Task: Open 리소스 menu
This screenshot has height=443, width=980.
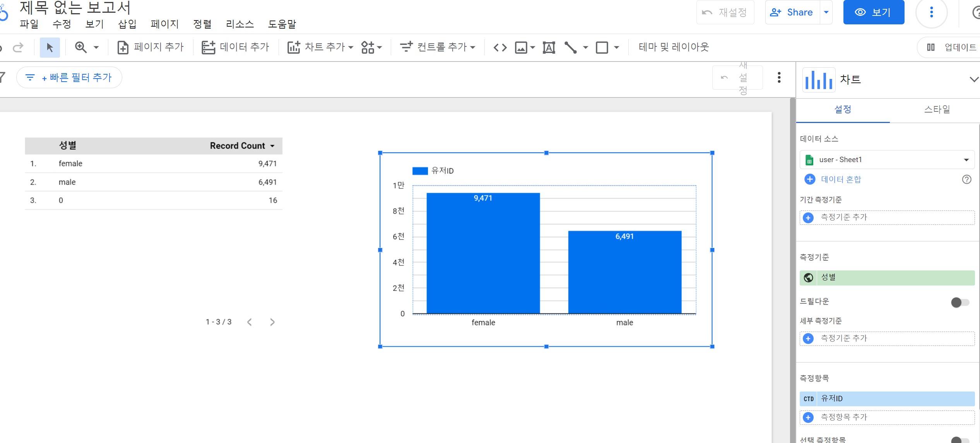Action: click(x=240, y=24)
